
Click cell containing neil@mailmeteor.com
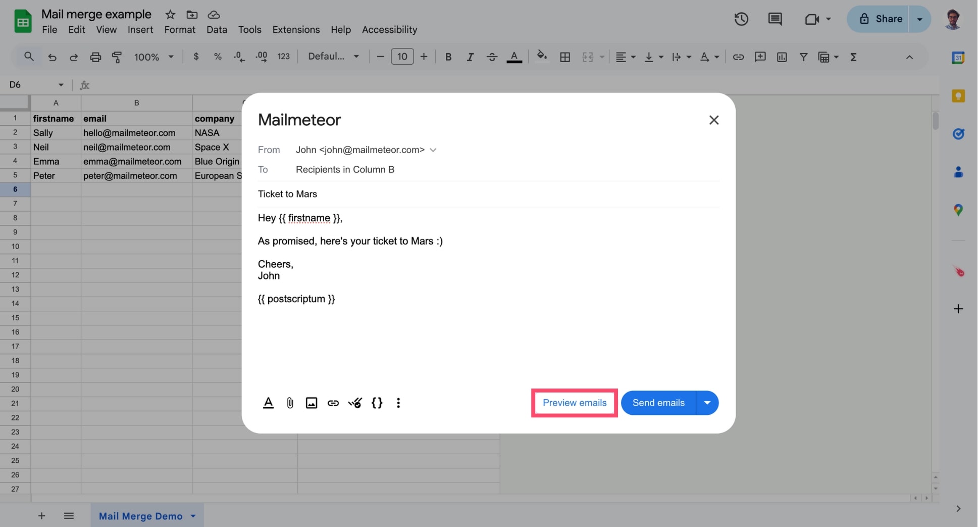pyautogui.click(x=136, y=147)
